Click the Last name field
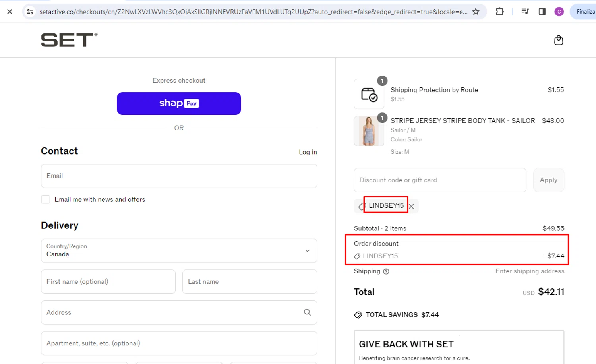 click(x=250, y=282)
